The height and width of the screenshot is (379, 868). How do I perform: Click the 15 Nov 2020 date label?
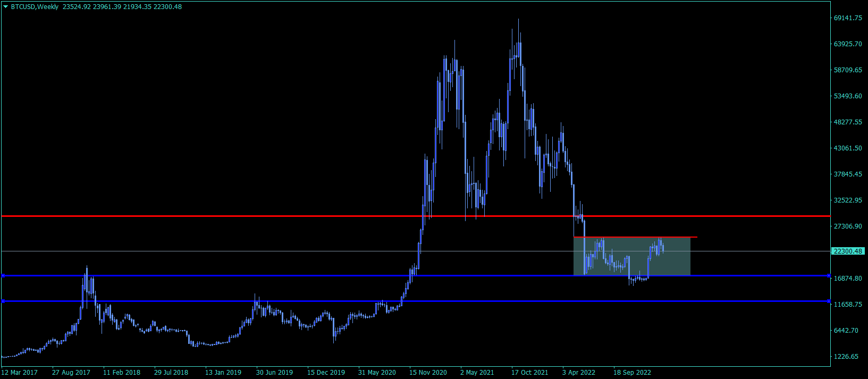[428, 373]
